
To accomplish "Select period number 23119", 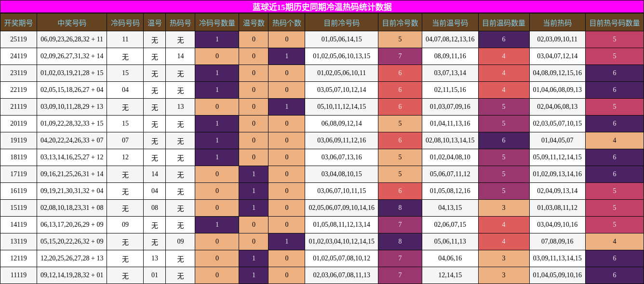I will coord(18,73).
